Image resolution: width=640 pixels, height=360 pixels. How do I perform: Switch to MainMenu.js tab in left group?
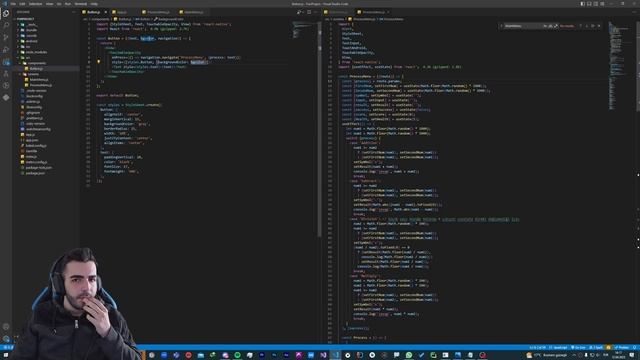(193, 12)
